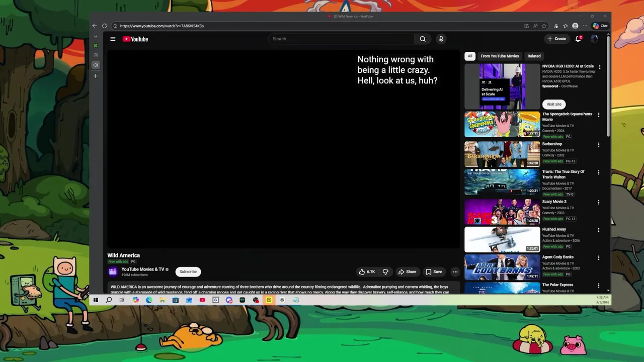The image size is (644, 362).
Task: Click the Create button
Action: pyautogui.click(x=556, y=39)
